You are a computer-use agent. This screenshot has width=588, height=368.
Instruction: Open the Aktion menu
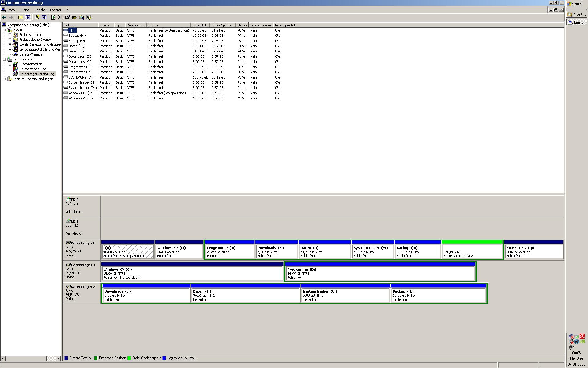(25, 10)
